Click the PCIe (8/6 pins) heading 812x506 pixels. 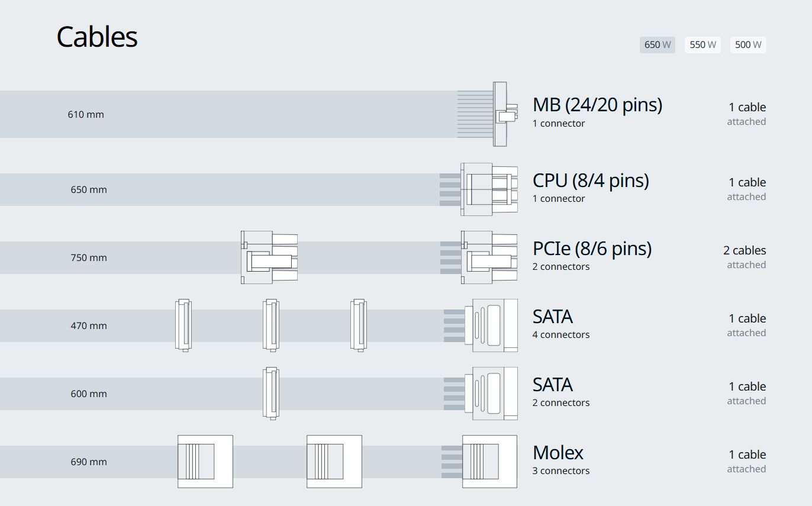point(592,249)
